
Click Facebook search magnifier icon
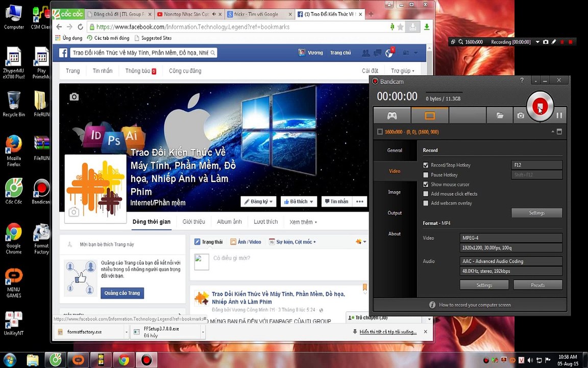(x=213, y=53)
